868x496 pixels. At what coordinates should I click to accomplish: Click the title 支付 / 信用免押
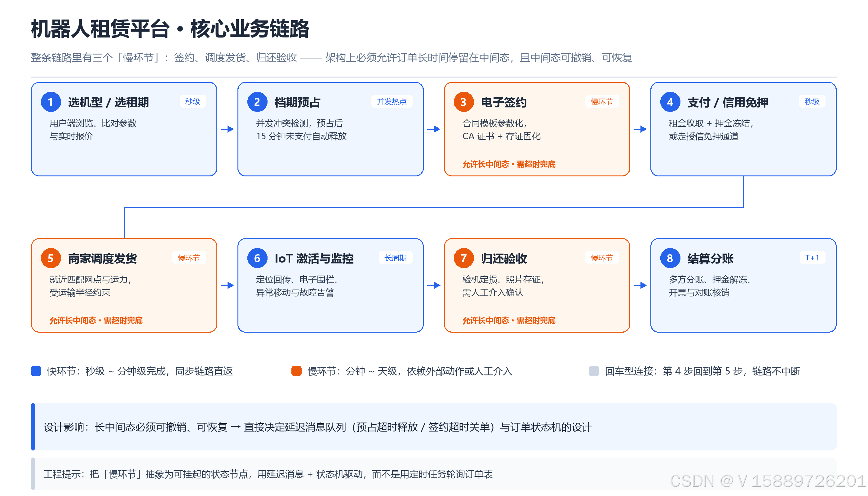pos(728,102)
